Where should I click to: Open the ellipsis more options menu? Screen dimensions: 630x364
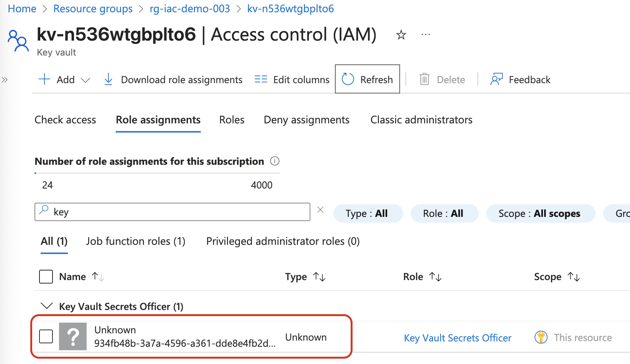(425, 34)
